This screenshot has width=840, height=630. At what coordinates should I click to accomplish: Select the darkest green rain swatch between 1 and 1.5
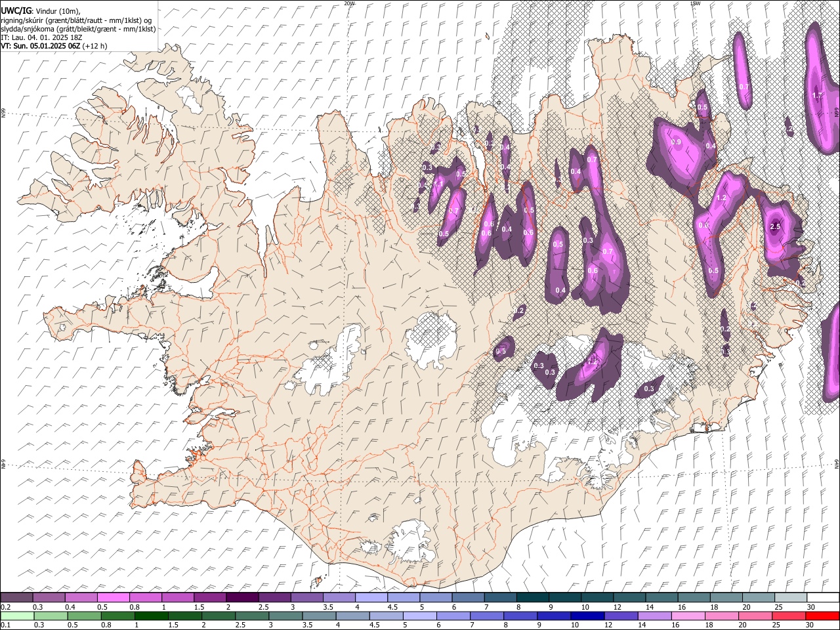tap(150, 616)
